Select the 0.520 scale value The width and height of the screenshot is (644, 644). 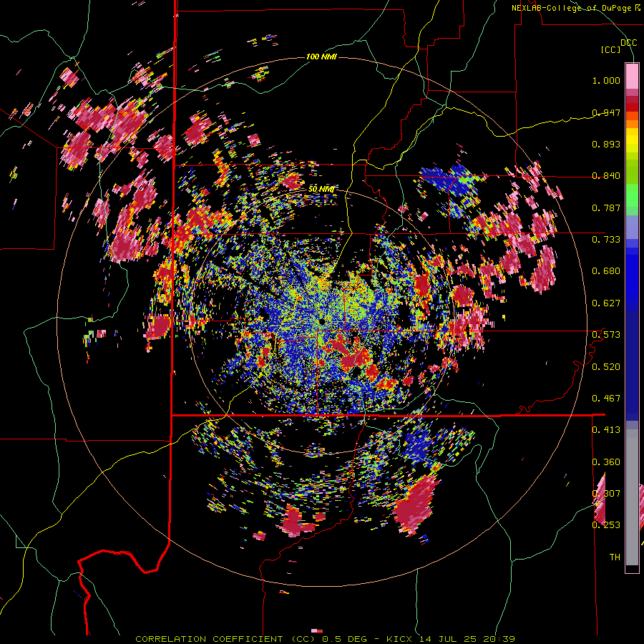(606, 367)
